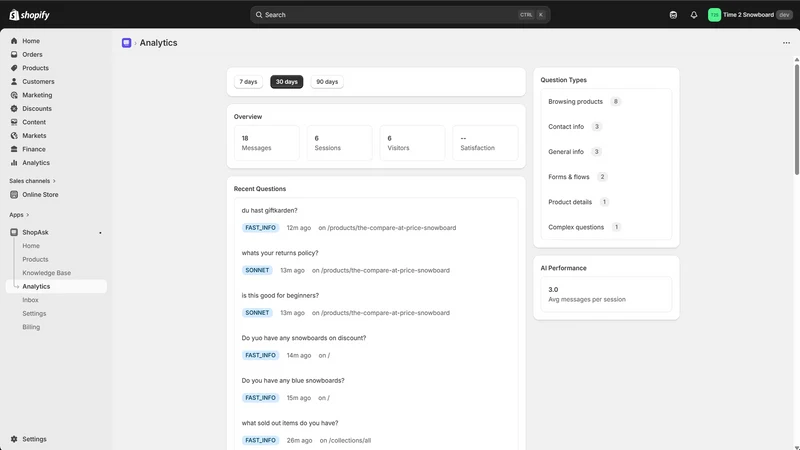800x450 pixels.
Task: Click the SONNET tag under returns policy
Action: (257, 270)
